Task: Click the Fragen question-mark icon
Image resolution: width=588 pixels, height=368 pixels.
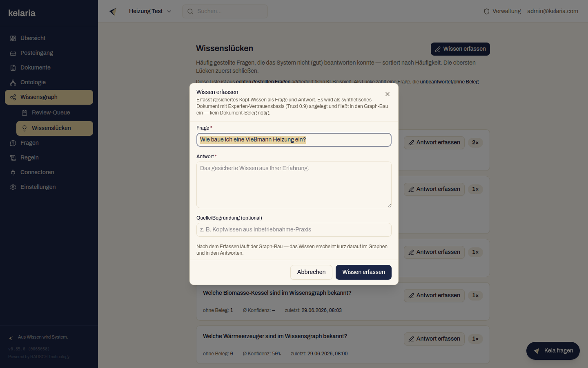Action: click(13, 143)
